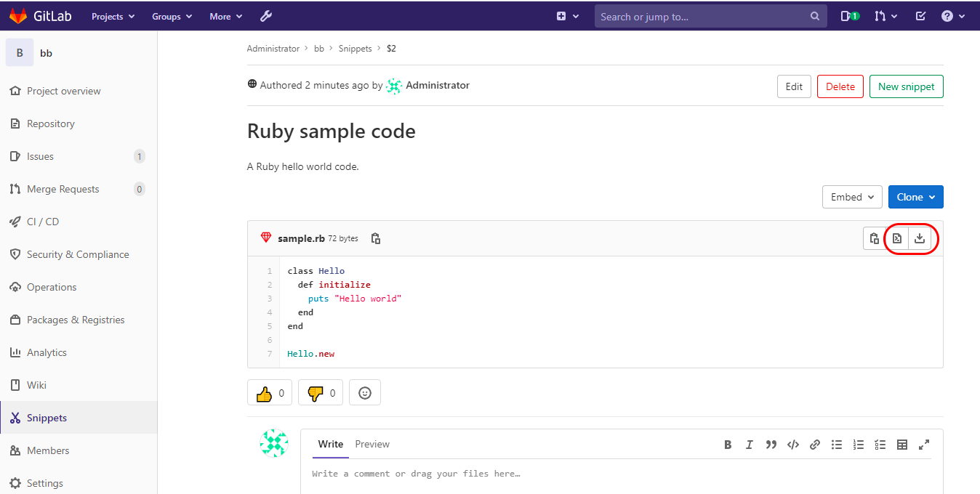Open Snippets in the left sidebar

click(x=46, y=417)
